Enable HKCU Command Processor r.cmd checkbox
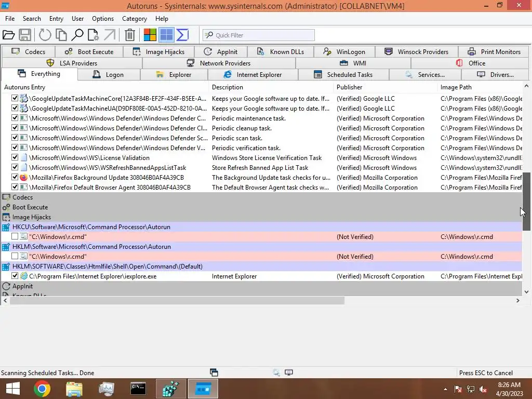532x399 pixels. (15, 236)
